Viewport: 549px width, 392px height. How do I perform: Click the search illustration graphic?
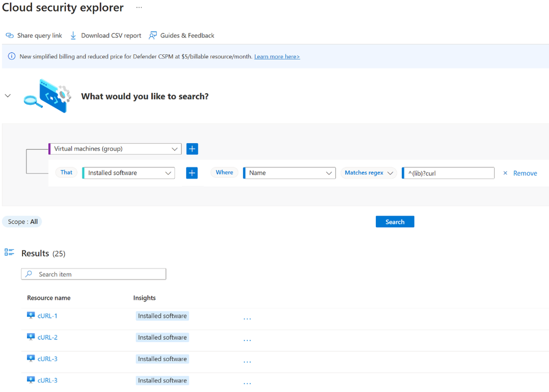point(48,96)
